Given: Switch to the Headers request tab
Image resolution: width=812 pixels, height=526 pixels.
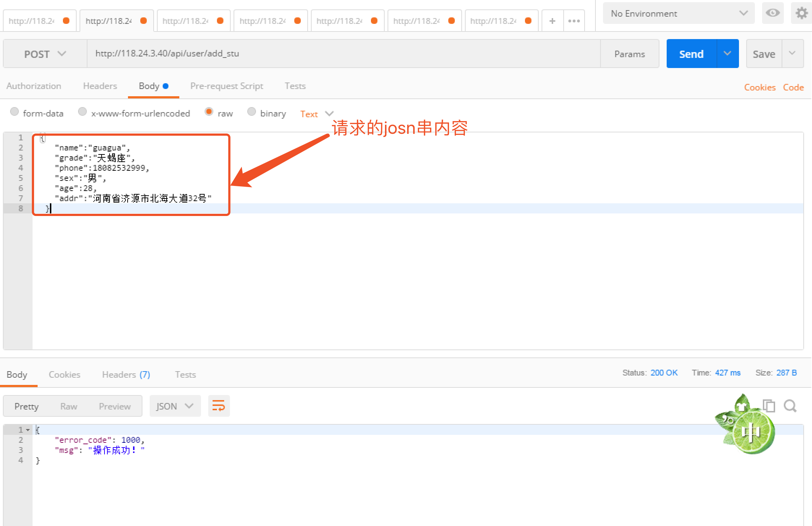Looking at the screenshot, I should tap(100, 86).
